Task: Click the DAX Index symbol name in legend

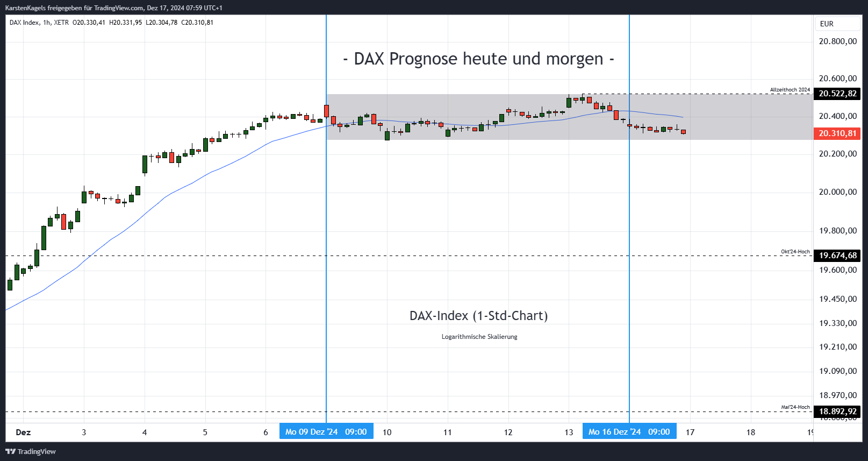Action: 24,23
